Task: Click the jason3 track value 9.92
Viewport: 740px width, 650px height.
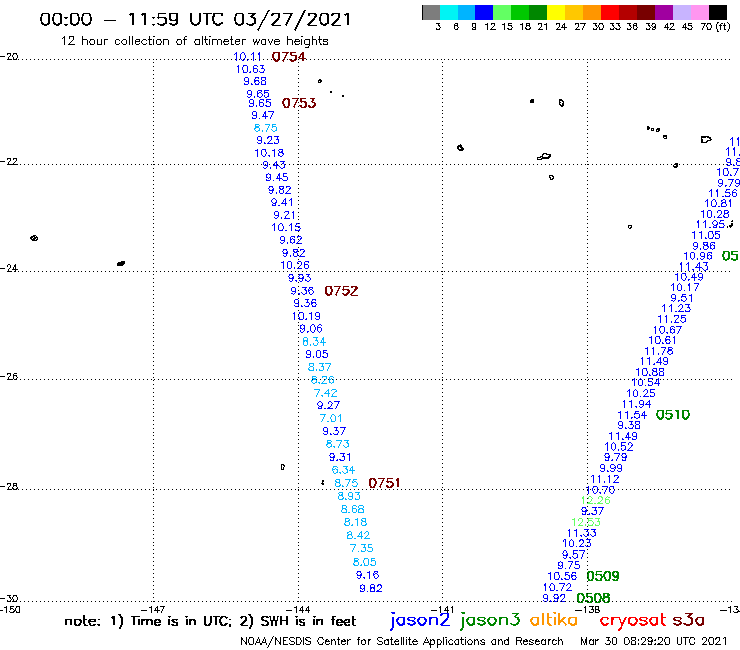Action: (x=554, y=598)
